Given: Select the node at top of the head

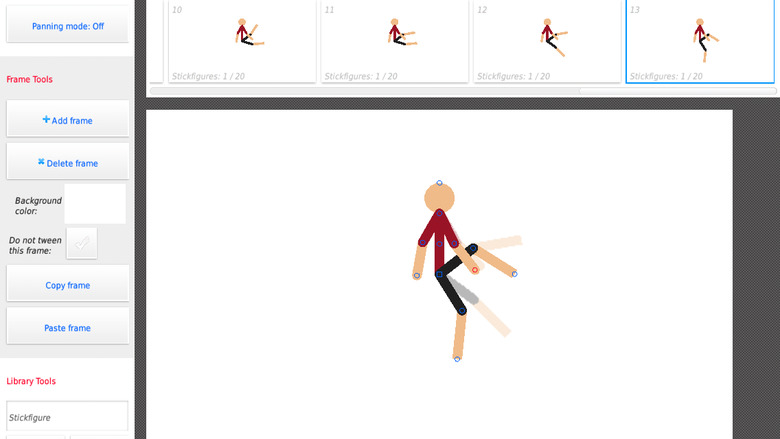Looking at the screenshot, I should pos(439,184).
